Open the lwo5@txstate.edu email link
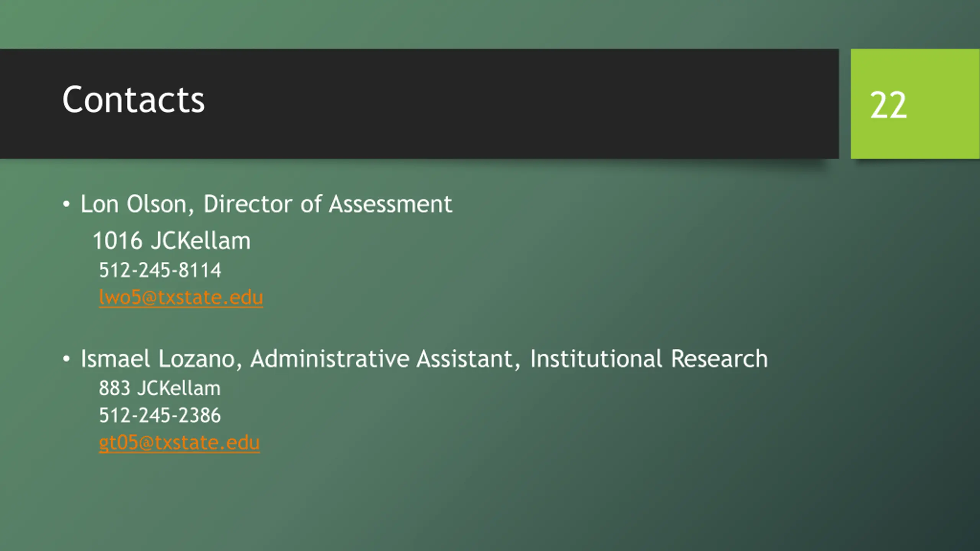 coord(181,297)
